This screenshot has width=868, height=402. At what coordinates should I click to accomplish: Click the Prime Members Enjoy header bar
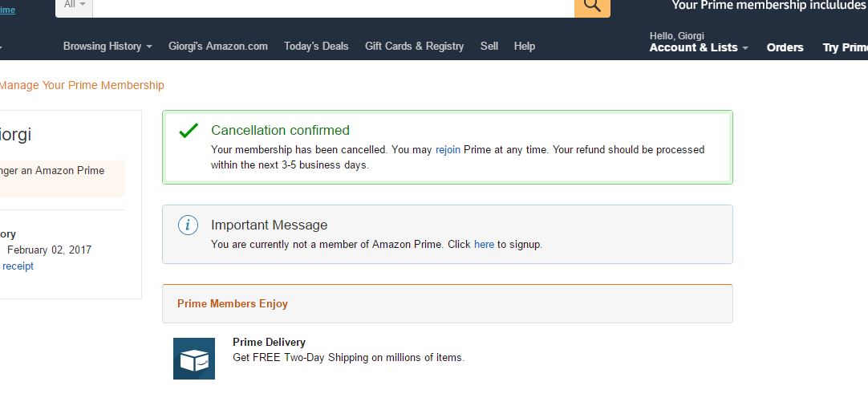point(448,303)
